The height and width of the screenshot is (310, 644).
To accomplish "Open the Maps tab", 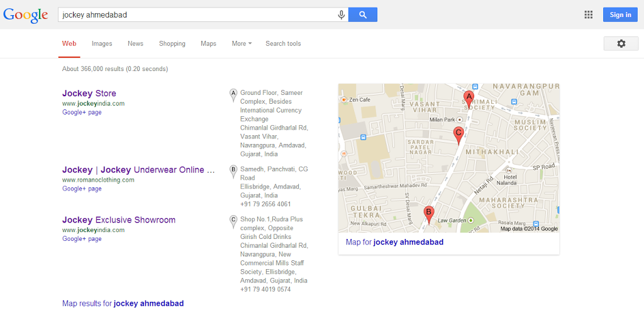I will tap(208, 43).
